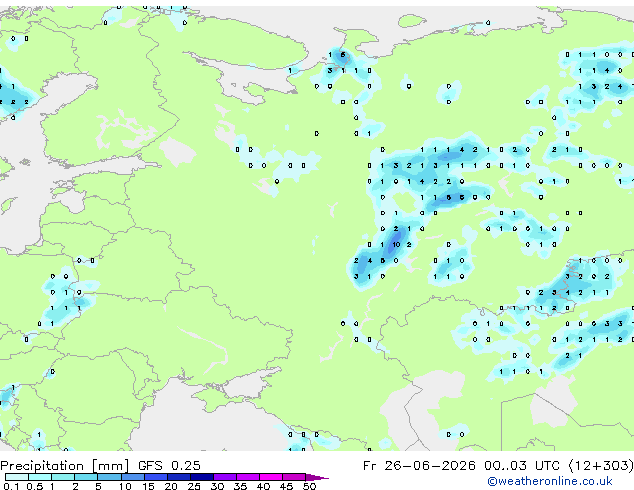Click the 'Precipitation [mm]' title text
634x490 pixels.
click(65, 466)
